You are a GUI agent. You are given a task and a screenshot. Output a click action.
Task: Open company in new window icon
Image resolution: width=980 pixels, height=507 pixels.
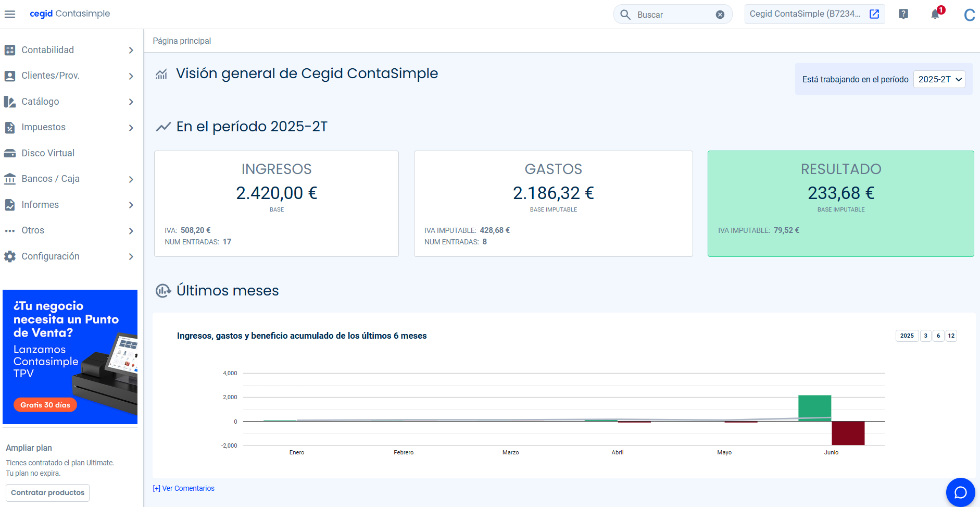click(x=874, y=14)
